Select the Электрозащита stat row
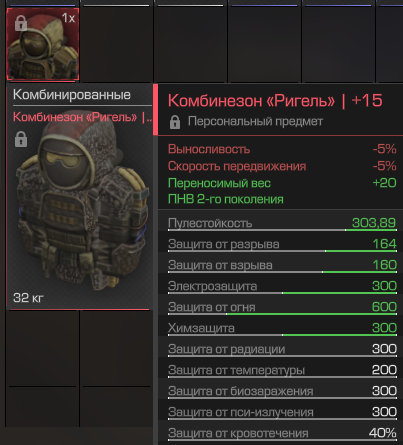 point(282,286)
